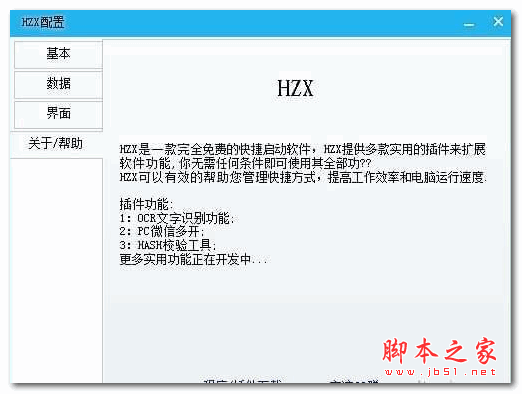
Task: Click the large HZX title heading
Action: (295, 88)
